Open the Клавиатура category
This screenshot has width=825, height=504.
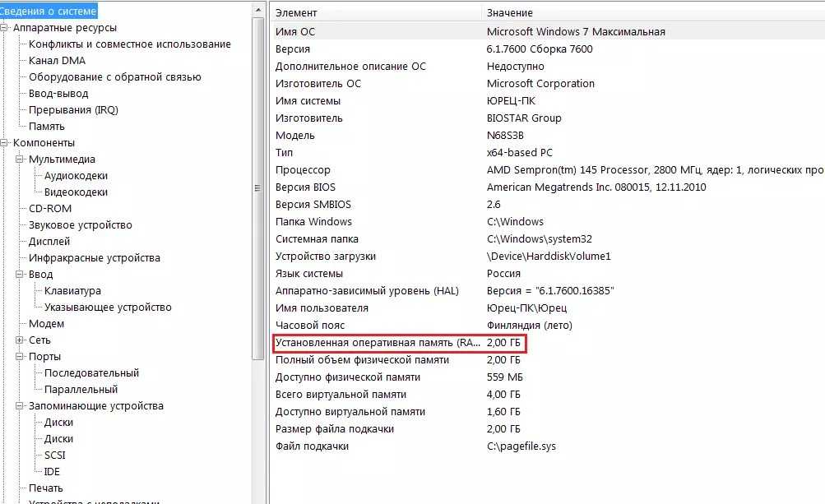72,291
